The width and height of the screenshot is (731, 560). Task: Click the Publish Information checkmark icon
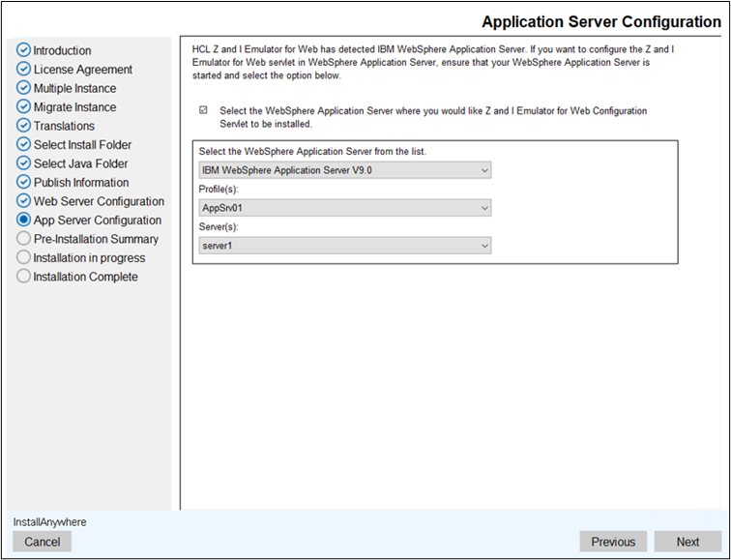24,183
